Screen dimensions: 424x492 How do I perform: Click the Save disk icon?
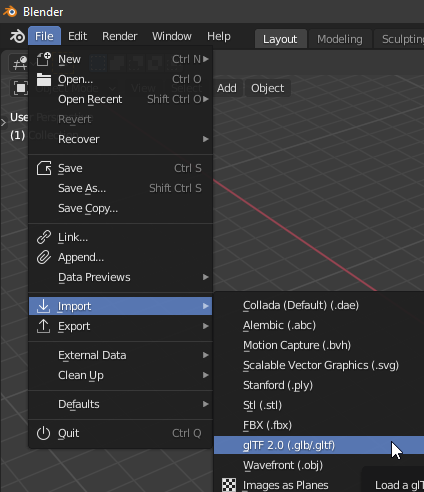44,168
